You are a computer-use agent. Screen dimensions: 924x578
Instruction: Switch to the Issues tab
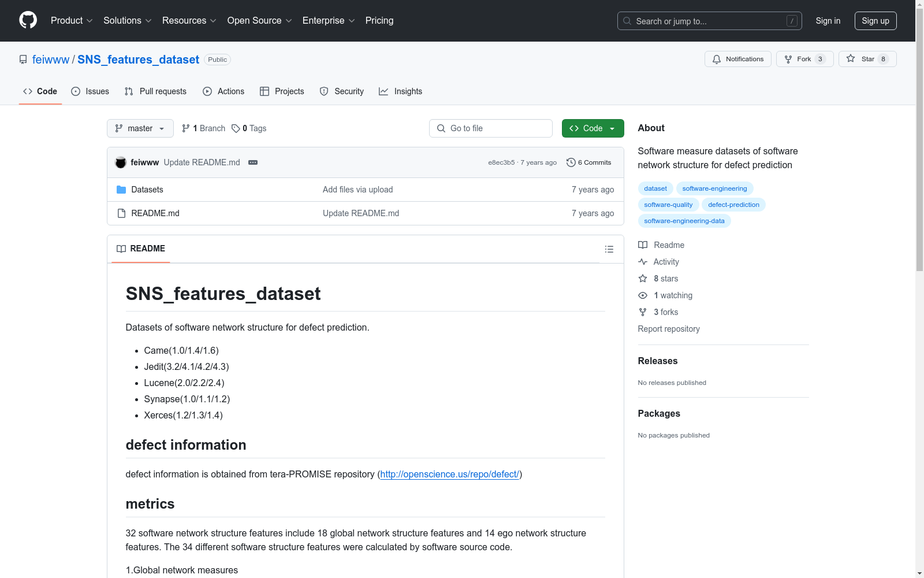90,91
